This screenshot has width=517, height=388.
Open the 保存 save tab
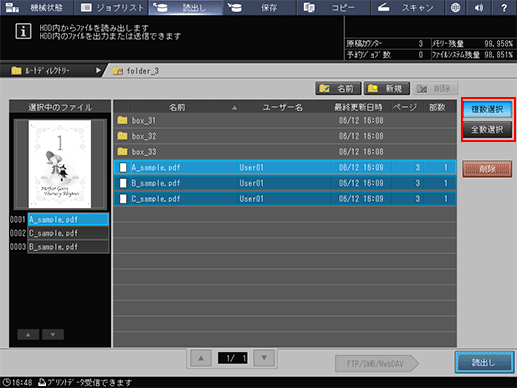click(259, 7)
